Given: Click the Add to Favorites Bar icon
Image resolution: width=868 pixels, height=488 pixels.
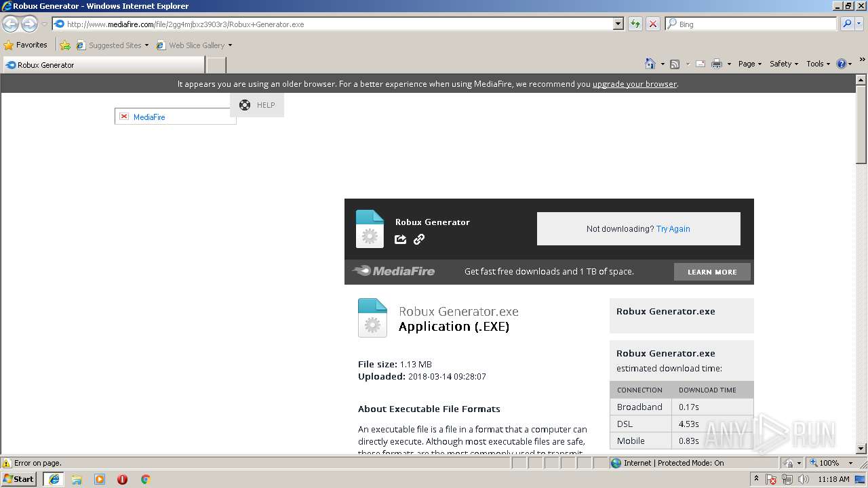Looking at the screenshot, I should [x=65, y=45].
